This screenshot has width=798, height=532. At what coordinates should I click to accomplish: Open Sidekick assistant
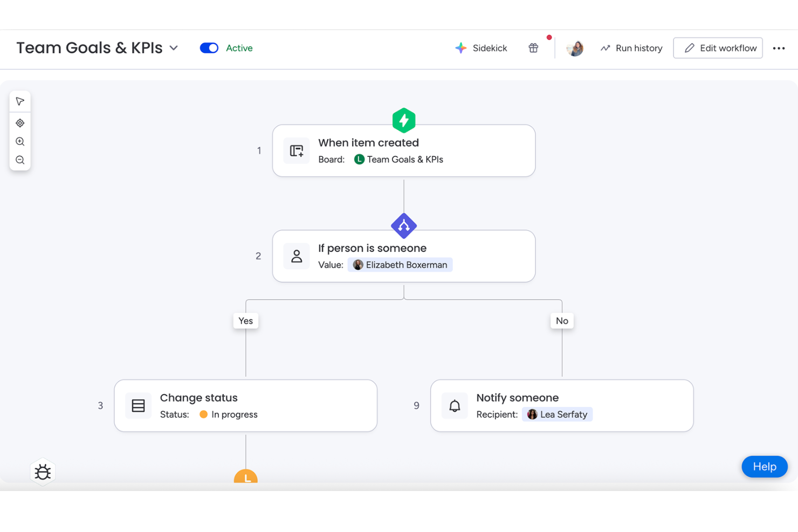click(481, 48)
